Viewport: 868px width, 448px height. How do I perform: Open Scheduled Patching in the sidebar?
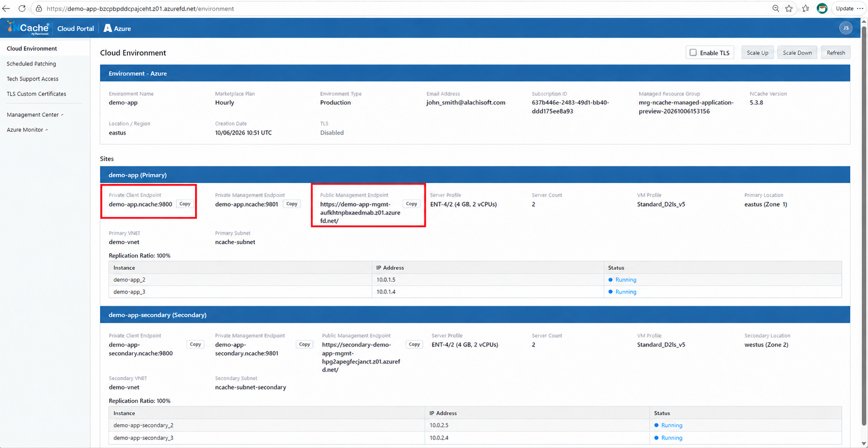pyautogui.click(x=31, y=64)
